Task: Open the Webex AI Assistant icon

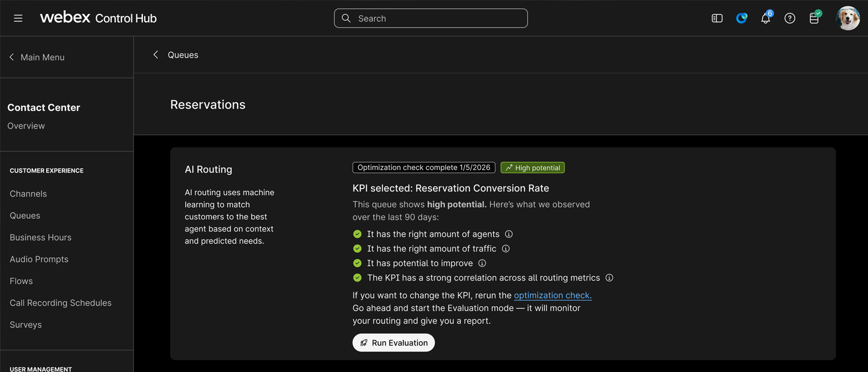Action: 741,18
